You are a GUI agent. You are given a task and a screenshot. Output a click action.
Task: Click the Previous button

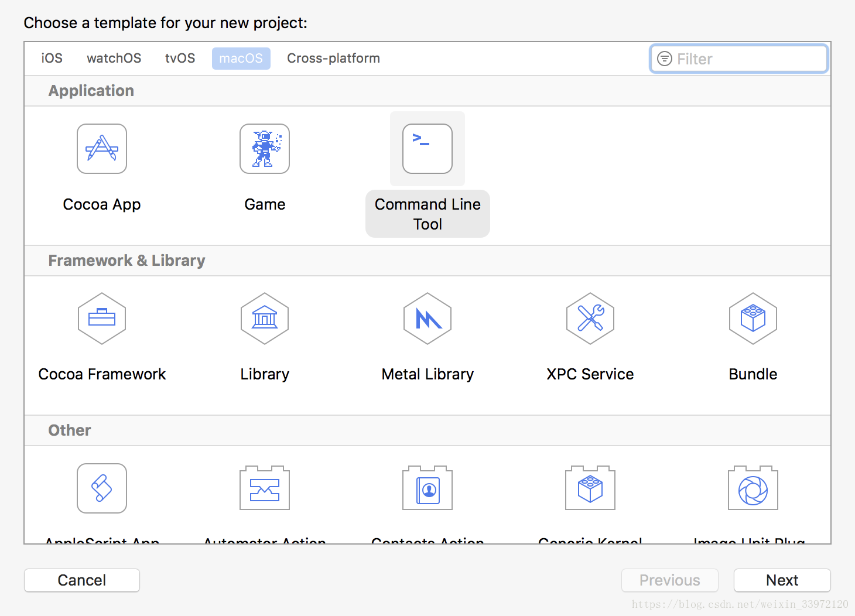point(670,580)
